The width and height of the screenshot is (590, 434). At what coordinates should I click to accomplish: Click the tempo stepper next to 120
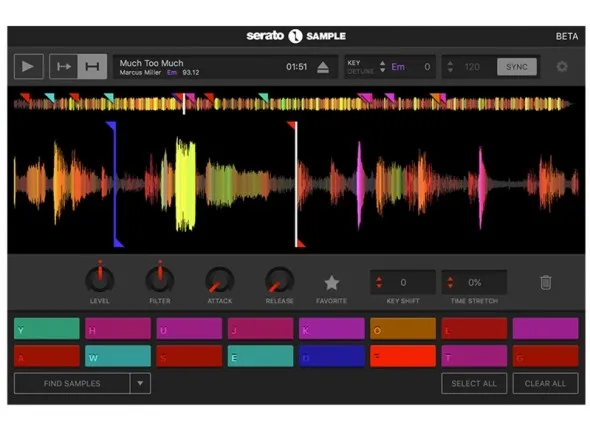pos(450,67)
